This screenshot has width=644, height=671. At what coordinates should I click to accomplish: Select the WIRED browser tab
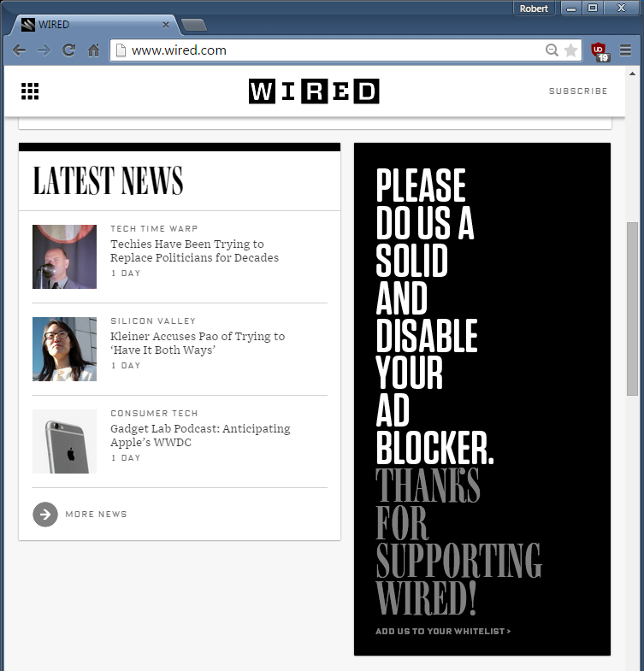[95, 25]
